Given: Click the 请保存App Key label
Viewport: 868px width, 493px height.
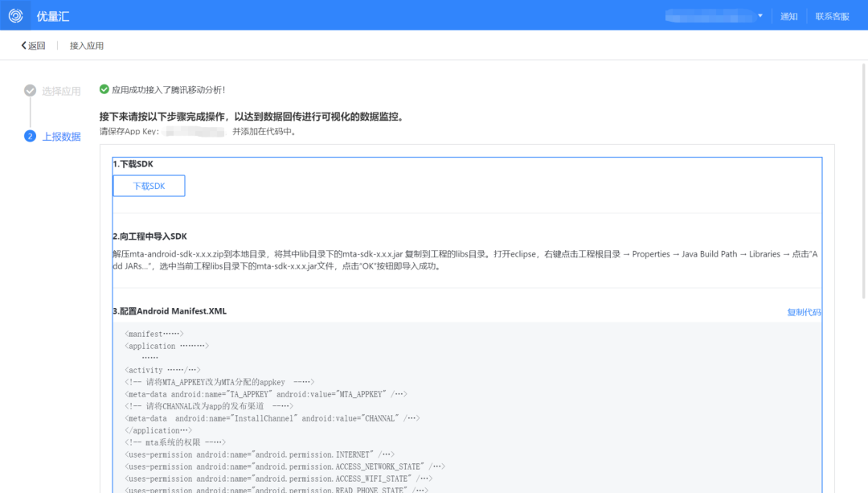Looking at the screenshot, I should pos(129,131).
